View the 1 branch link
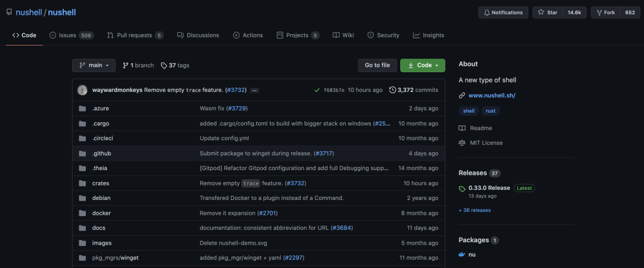 pyautogui.click(x=138, y=65)
